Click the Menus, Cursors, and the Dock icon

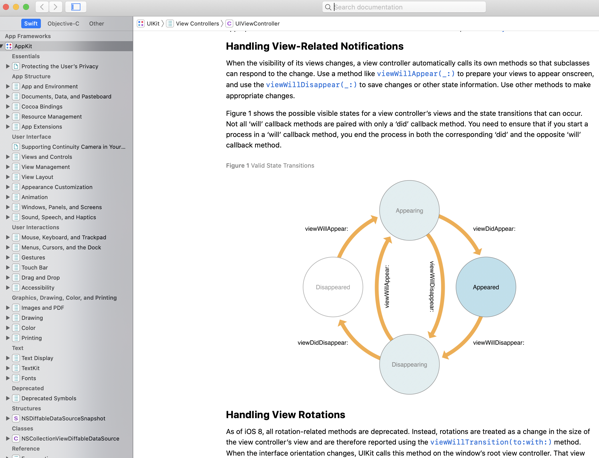coord(16,248)
